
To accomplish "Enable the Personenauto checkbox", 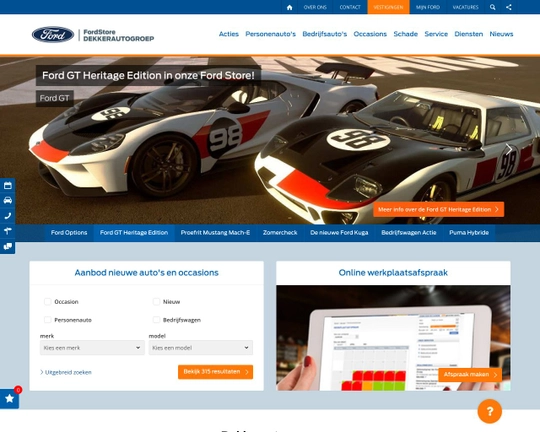I will (48, 320).
